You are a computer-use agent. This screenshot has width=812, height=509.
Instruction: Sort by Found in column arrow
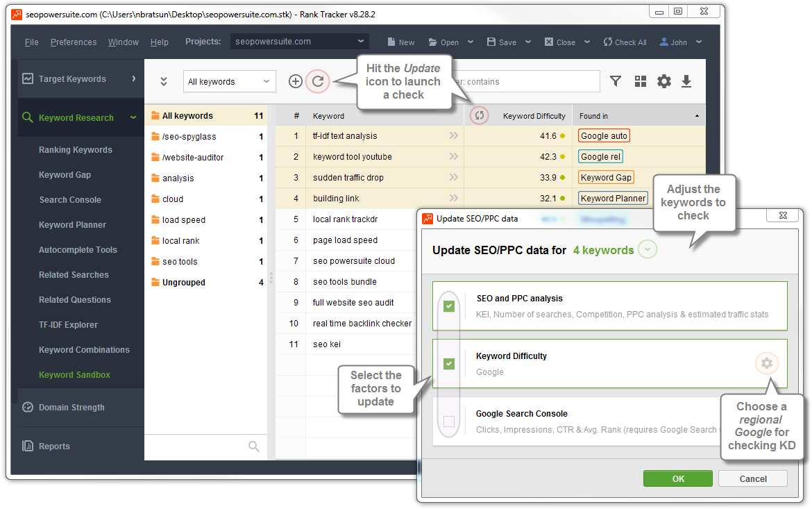697,116
